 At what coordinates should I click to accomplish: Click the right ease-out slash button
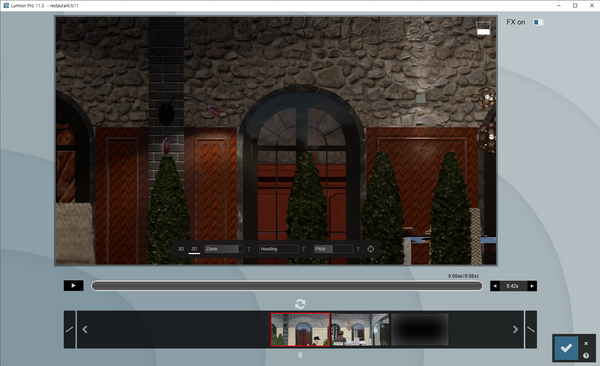point(531,330)
